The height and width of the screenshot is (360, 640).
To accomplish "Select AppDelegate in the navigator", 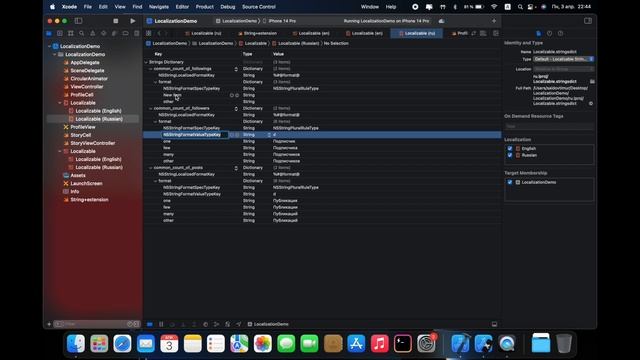I will (85, 63).
